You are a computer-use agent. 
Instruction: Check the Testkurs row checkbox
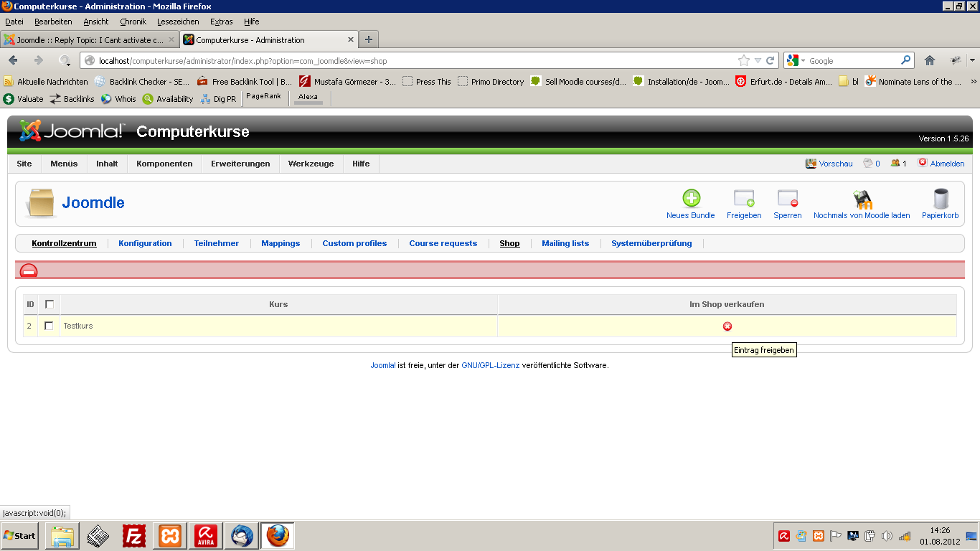click(x=49, y=326)
